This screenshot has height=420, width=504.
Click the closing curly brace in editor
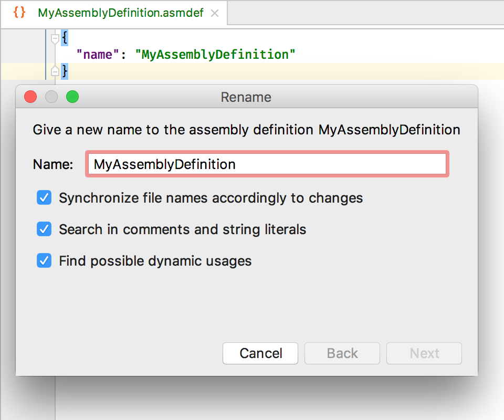65,71
